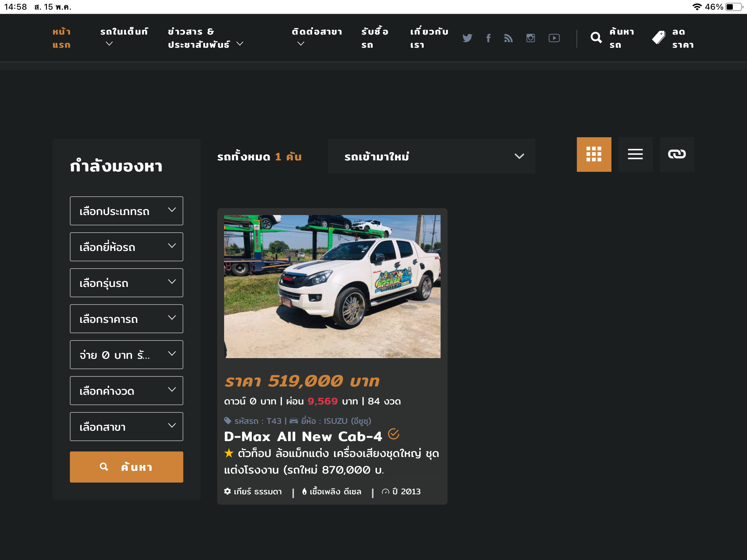
Task: Click the magnifier ค้นหารถ search icon
Action: [596, 38]
